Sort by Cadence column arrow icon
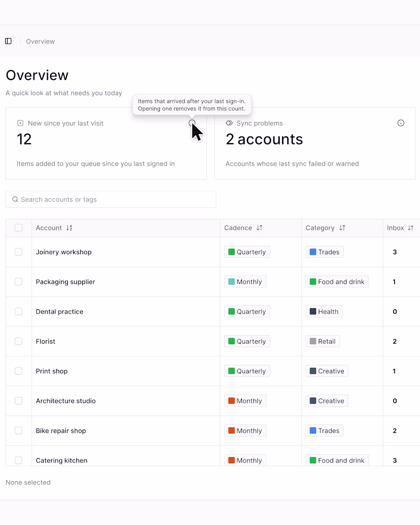This screenshot has width=420, height=525. pos(260,228)
